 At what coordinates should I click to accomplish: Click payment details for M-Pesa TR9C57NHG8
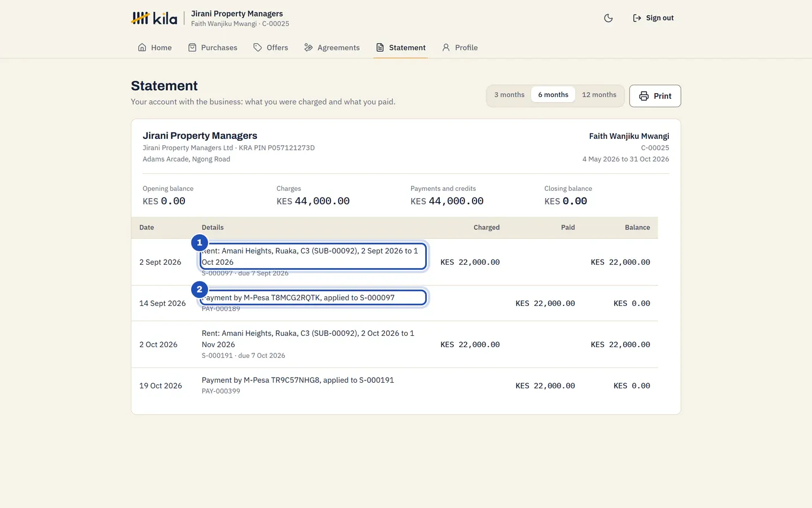pos(298,380)
